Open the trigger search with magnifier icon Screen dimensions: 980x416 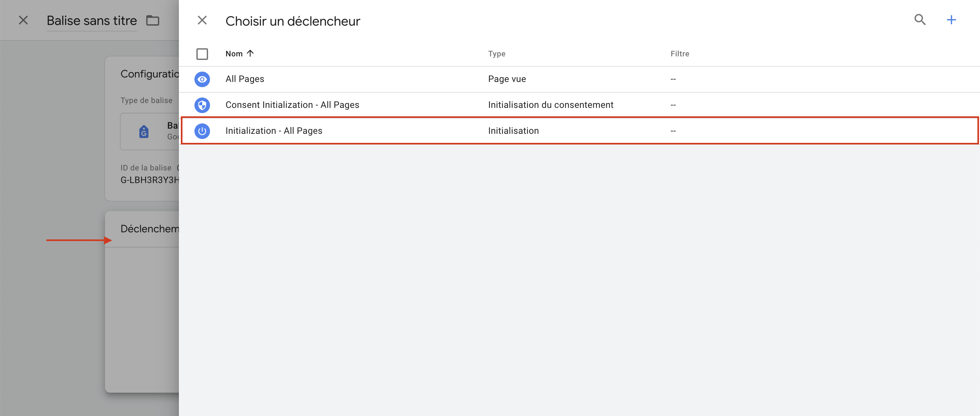point(920,20)
